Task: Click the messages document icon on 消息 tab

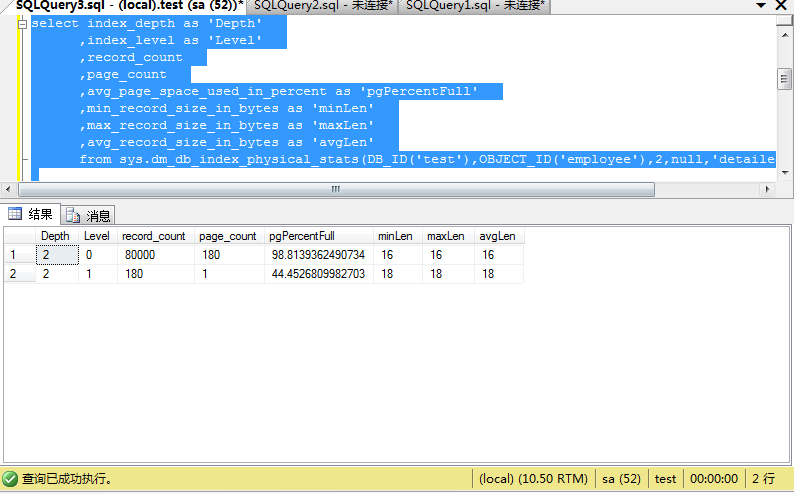Action: [73, 216]
